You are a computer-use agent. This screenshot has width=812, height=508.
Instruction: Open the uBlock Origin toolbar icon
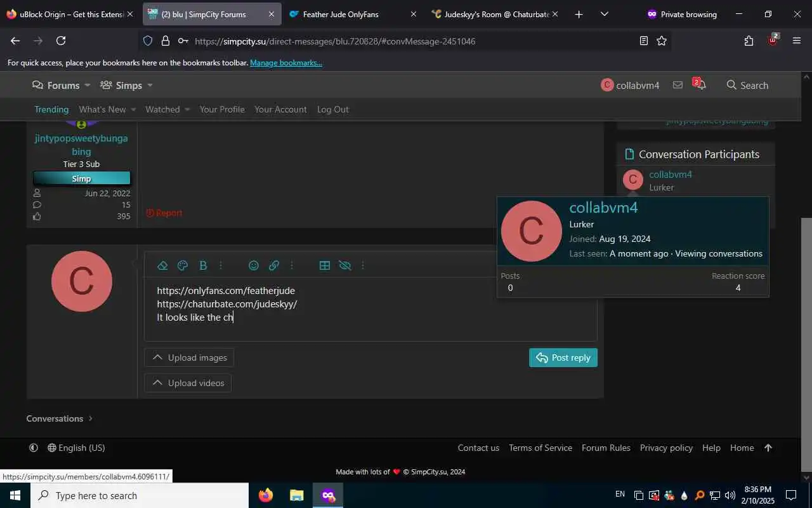[773, 40]
